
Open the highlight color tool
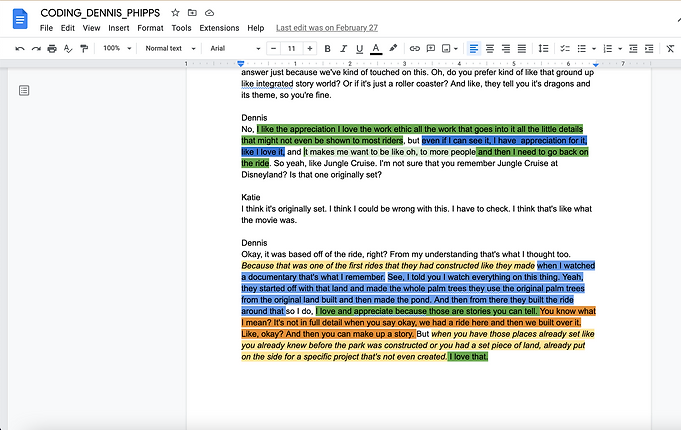point(393,48)
